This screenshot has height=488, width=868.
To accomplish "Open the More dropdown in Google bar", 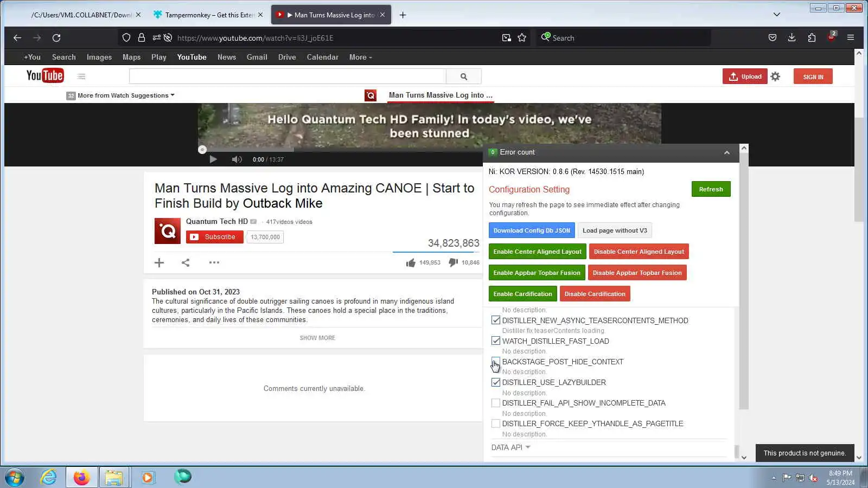I will click(361, 57).
